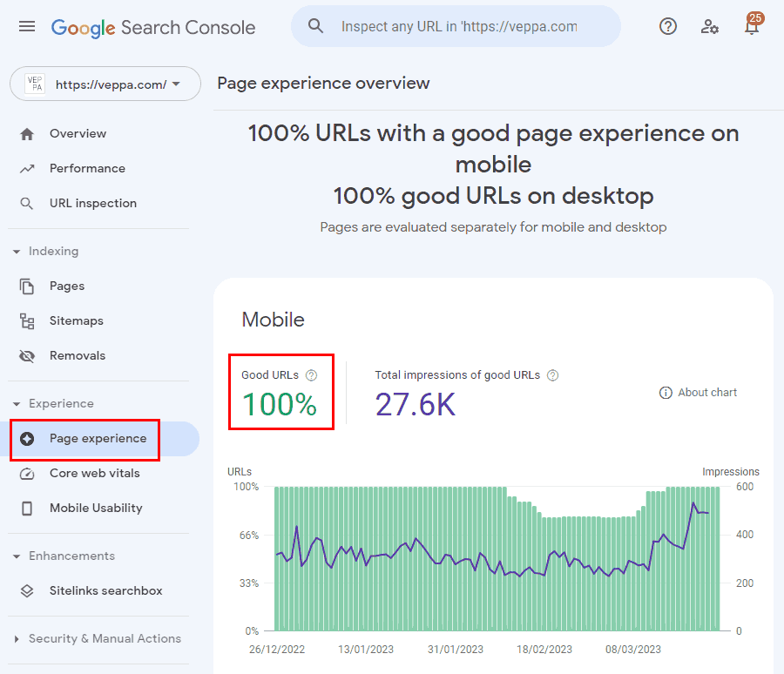The image size is (784, 674).
Task: Click the Google Search Console logo
Action: pyautogui.click(x=153, y=28)
